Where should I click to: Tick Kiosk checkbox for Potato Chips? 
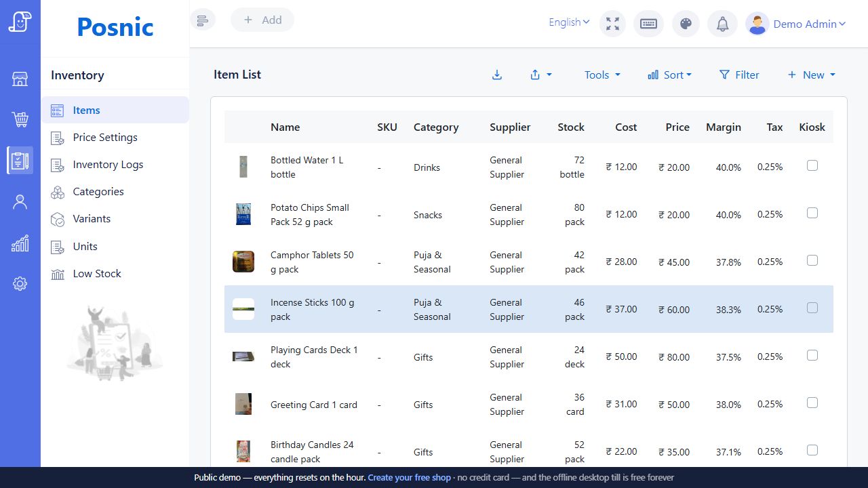812,213
